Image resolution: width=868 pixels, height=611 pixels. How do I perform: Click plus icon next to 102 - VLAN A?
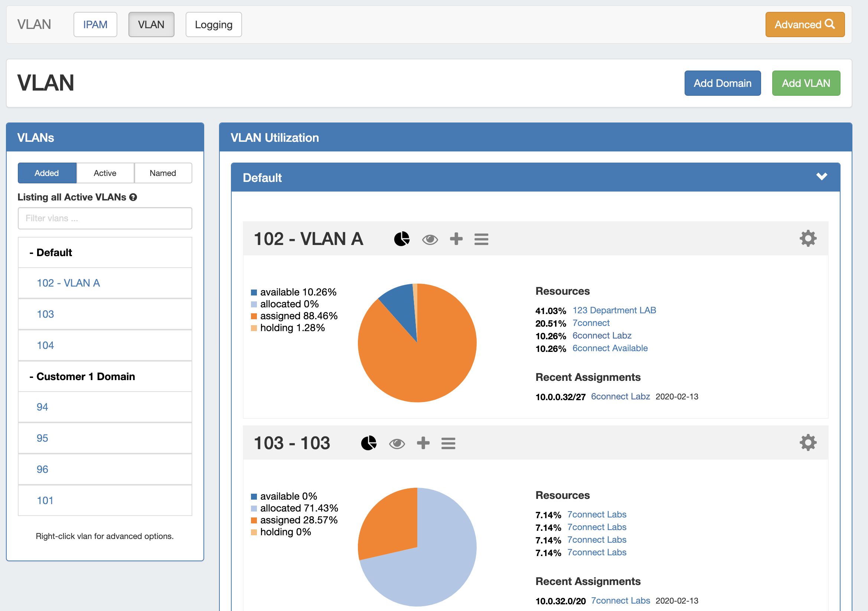click(x=456, y=239)
